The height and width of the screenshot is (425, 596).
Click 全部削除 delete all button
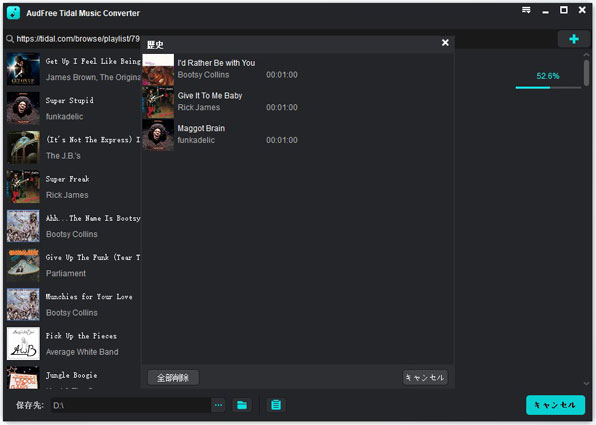point(173,377)
